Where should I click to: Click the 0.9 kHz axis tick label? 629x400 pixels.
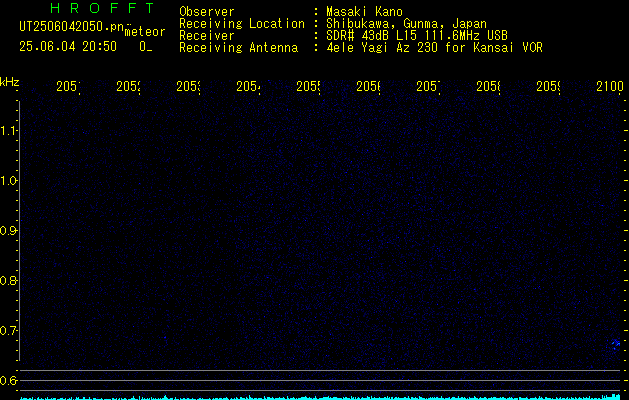click(x=8, y=230)
